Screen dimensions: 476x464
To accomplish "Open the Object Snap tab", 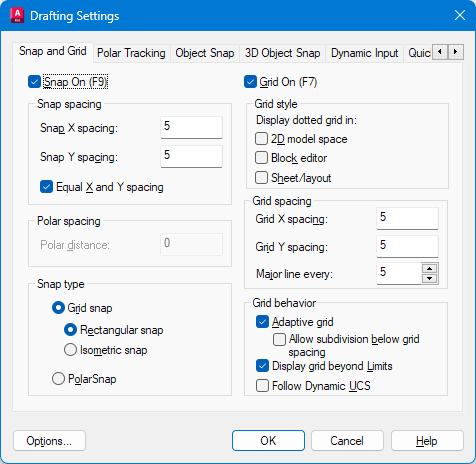I will point(205,53).
